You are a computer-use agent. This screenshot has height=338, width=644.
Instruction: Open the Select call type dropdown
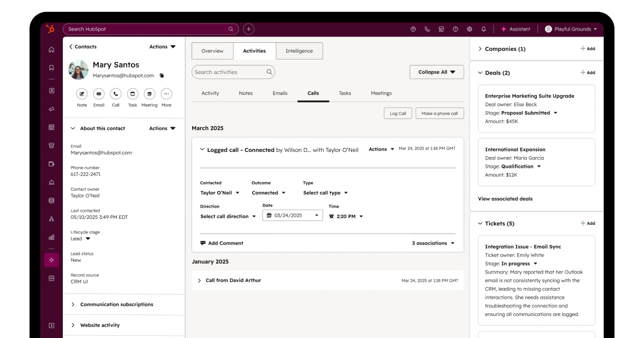pyautogui.click(x=326, y=193)
